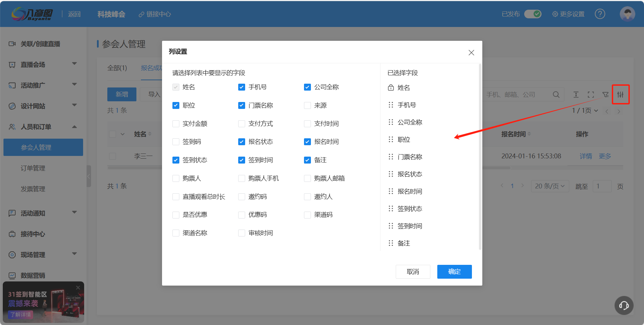Click the export data icon beside search

point(576,94)
